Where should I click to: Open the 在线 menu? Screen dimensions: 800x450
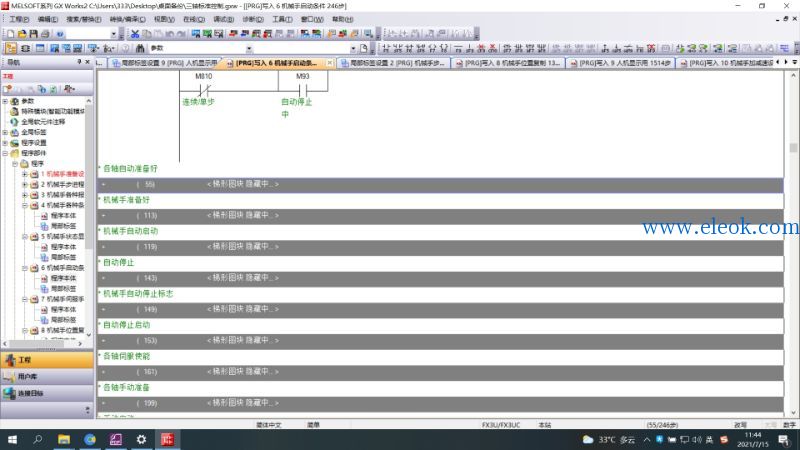point(194,19)
